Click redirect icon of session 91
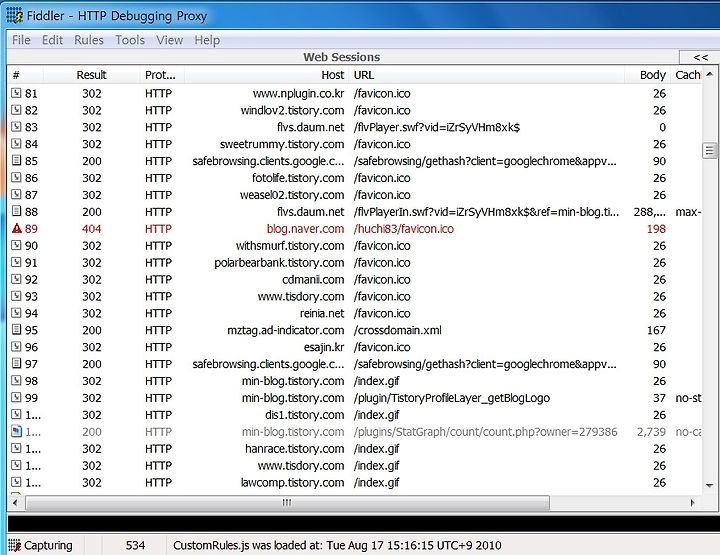720x555 pixels. pyautogui.click(x=16, y=263)
